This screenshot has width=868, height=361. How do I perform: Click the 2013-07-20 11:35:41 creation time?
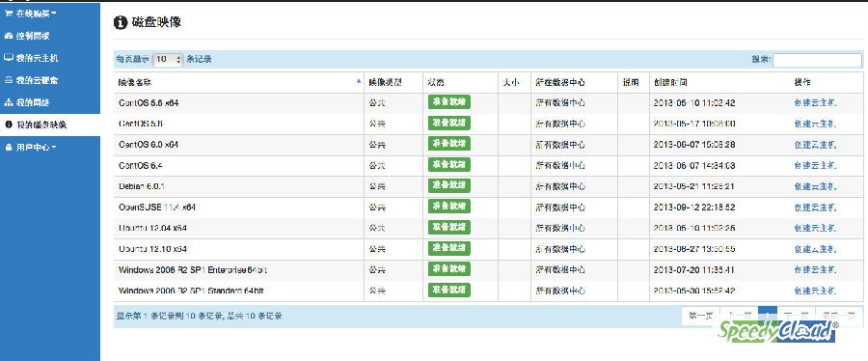coord(694,269)
